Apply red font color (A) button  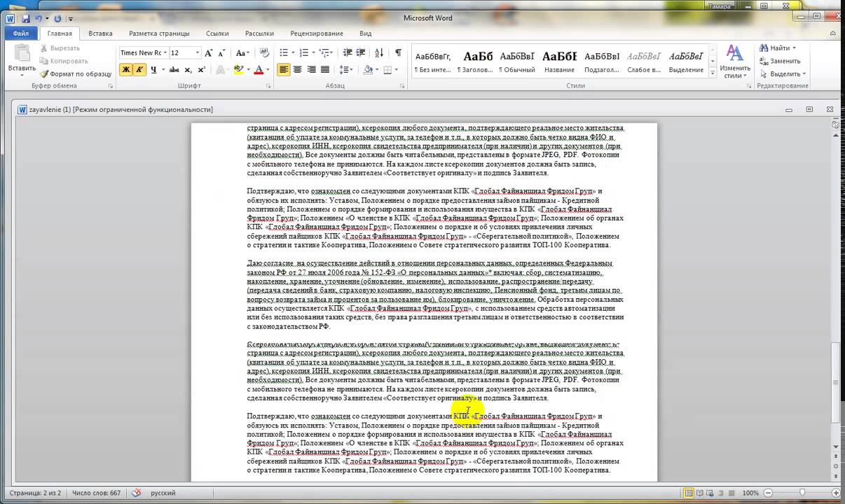pos(258,69)
